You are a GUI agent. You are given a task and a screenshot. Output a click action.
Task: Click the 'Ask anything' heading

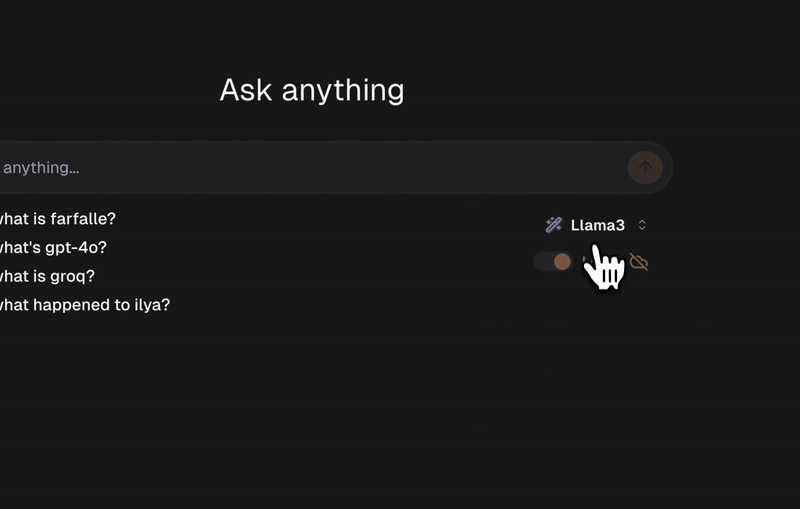(x=312, y=90)
